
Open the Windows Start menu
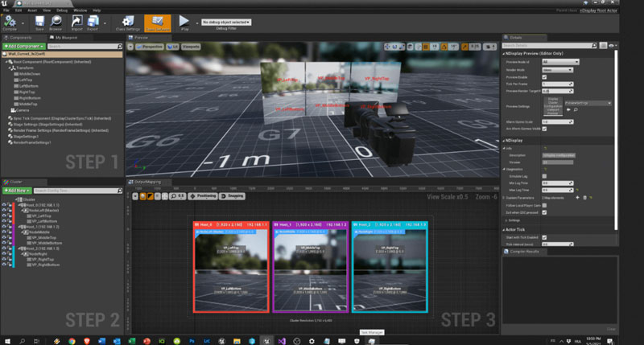6,339
